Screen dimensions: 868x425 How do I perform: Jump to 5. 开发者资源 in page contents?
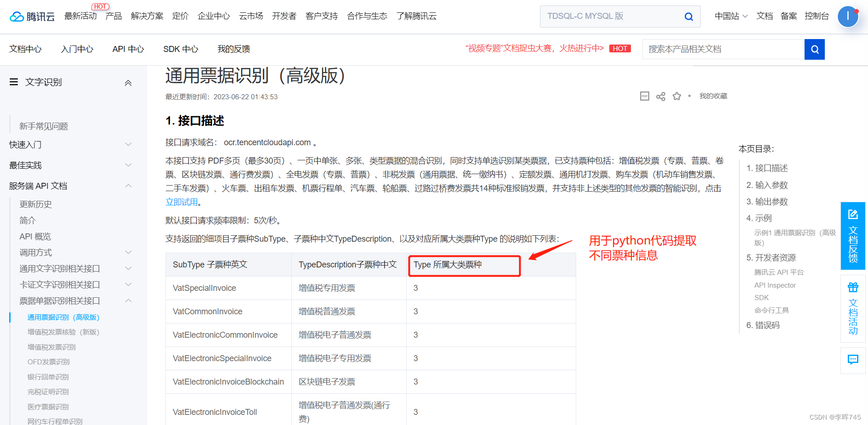point(771,258)
